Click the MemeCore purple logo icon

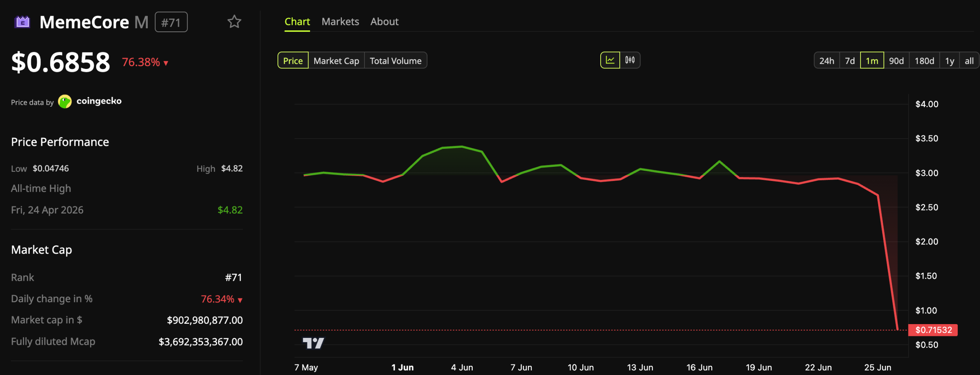point(22,22)
